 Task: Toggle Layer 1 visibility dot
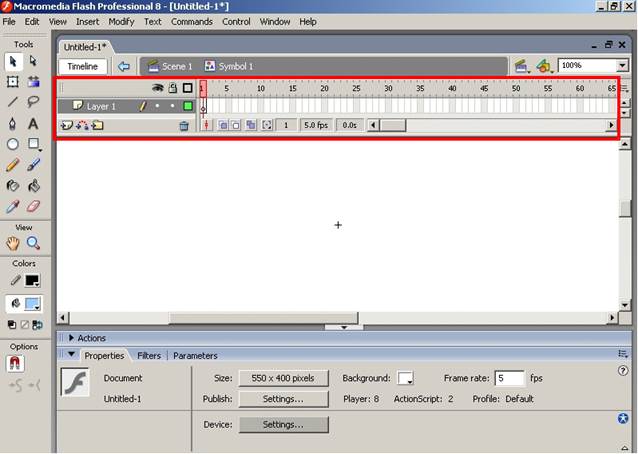click(157, 106)
